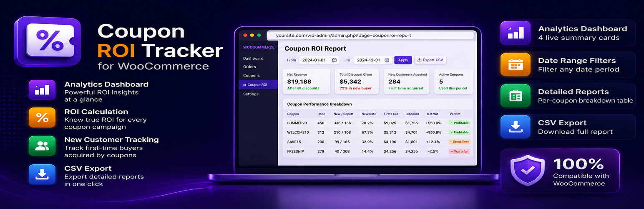Click the Active Coupons summary card
644x209 pixels.
point(454,82)
